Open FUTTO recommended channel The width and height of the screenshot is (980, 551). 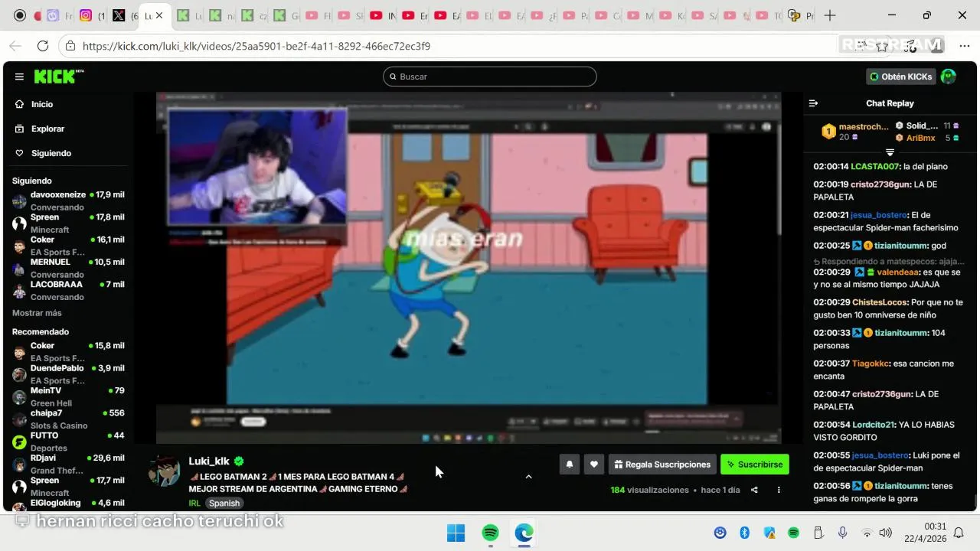(67, 441)
